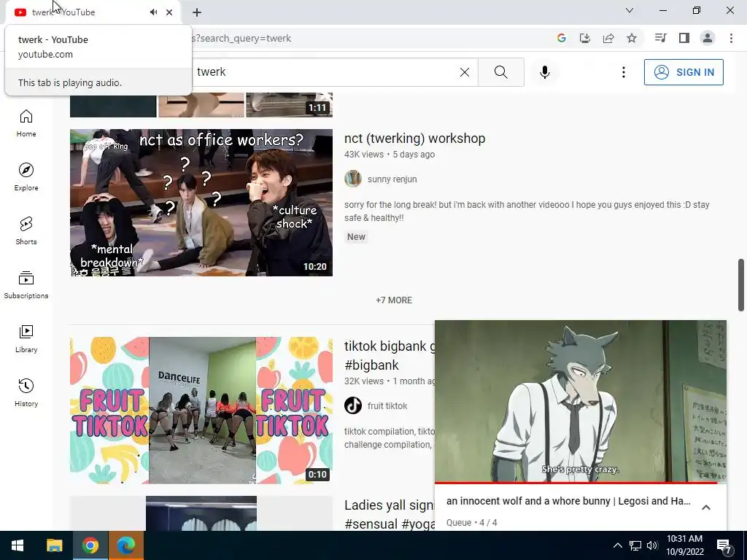Visit the fruit tiktok channel name
747x560 pixels.
point(387,405)
